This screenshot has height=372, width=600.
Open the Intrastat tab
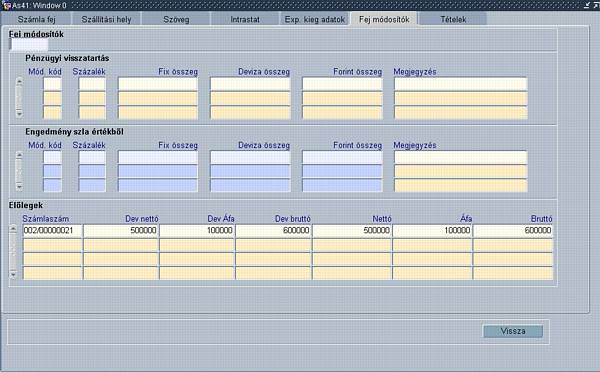[x=245, y=19]
